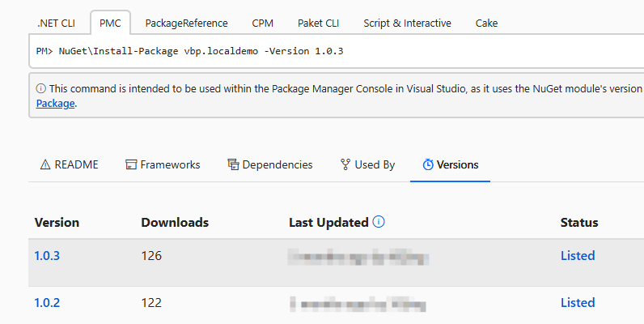644x324 pixels.
Task: Click the Listed status for version 1.0.2
Action: click(x=578, y=303)
